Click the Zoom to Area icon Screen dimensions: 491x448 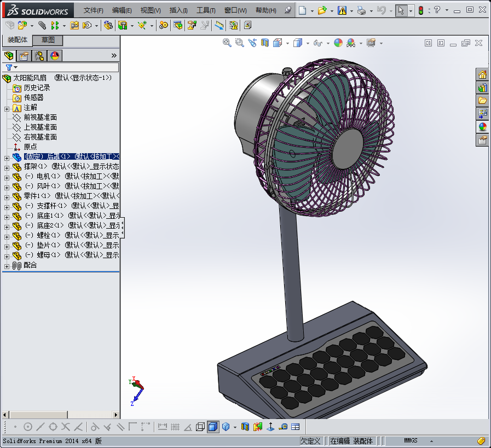click(x=240, y=43)
